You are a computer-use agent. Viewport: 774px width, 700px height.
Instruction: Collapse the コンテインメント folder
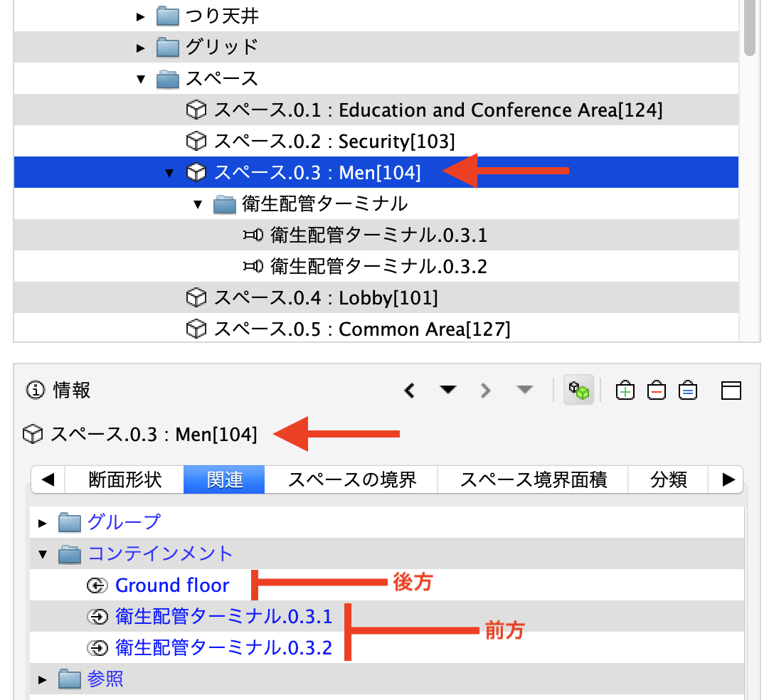(x=43, y=554)
